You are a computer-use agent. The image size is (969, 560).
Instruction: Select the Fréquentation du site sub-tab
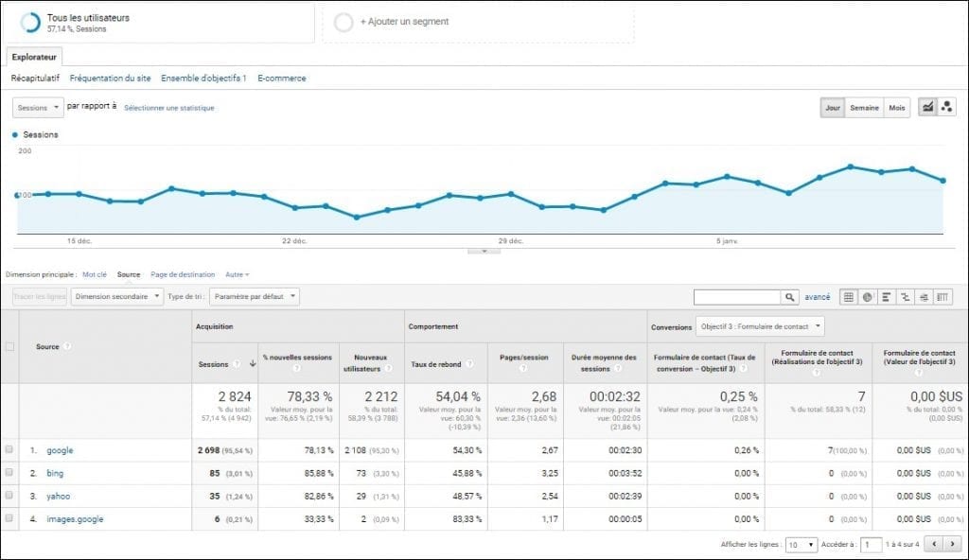coord(110,78)
